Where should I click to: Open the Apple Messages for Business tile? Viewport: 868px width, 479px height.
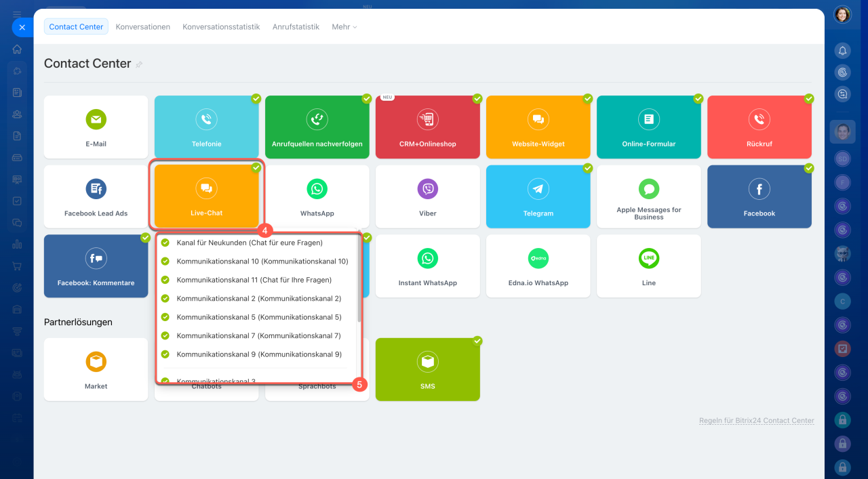tap(649, 196)
